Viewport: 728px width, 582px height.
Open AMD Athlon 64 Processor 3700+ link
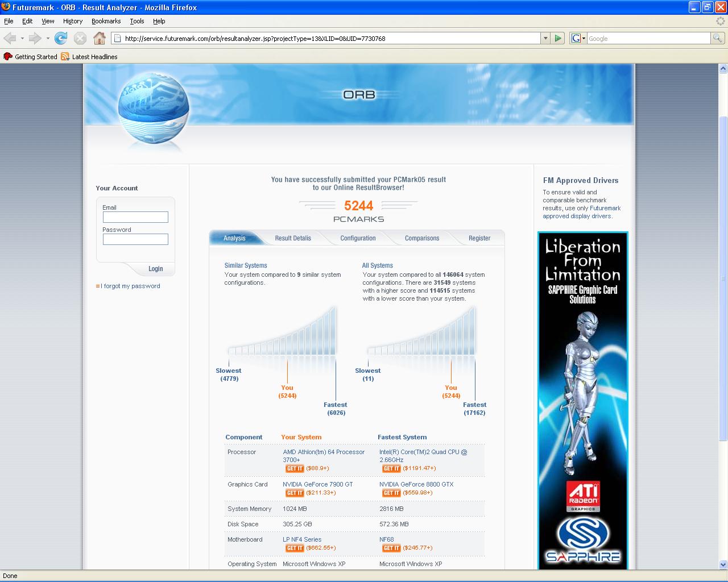[x=324, y=456]
